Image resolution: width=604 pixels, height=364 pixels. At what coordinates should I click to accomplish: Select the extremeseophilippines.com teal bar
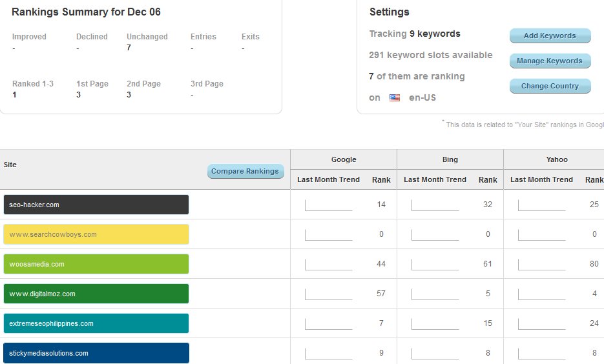pyautogui.click(x=96, y=323)
